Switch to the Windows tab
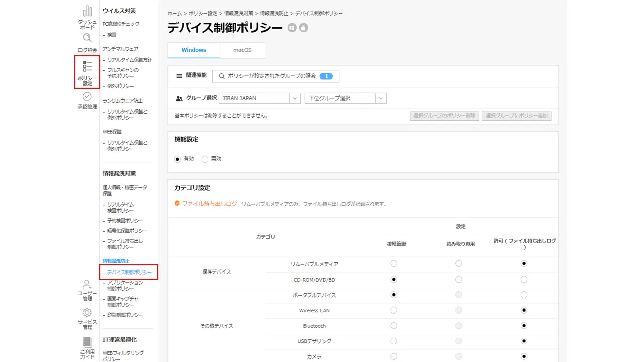The height and width of the screenshot is (362, 644). tap(194, 50)
